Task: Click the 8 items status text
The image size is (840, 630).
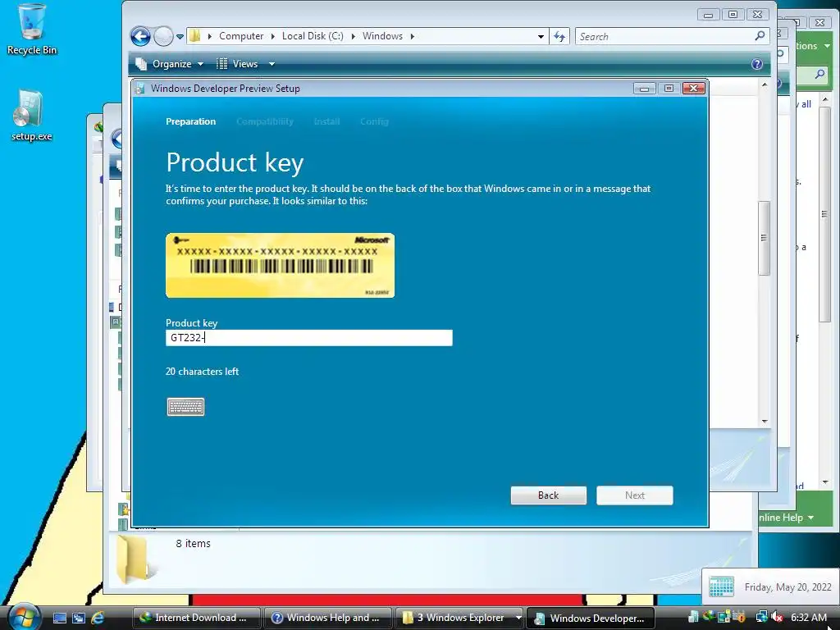Action: [x=193, y=543]
